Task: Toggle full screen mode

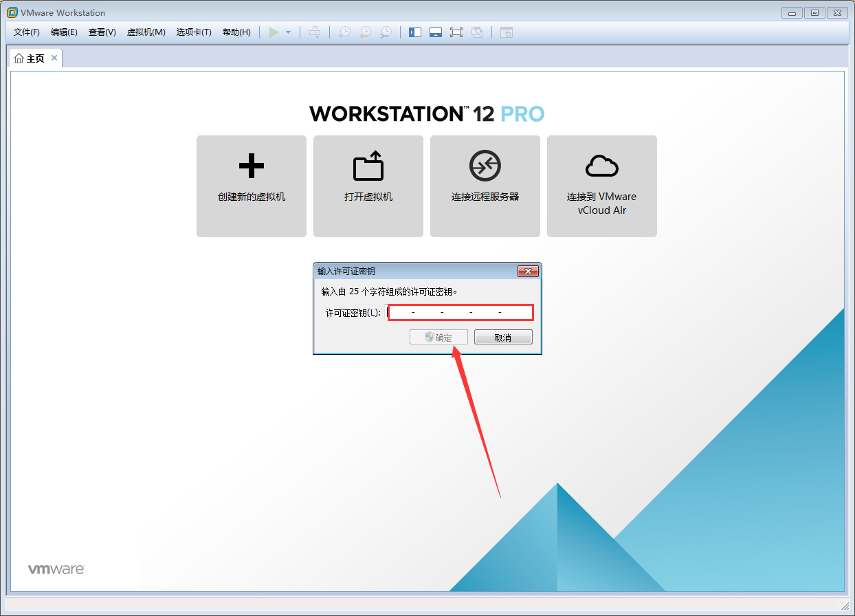Action: pos(456,32)
